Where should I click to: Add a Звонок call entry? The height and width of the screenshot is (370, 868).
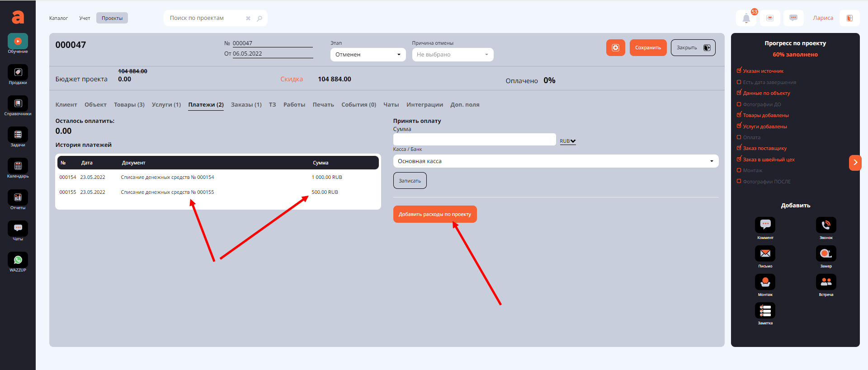[x=826, y=225]
